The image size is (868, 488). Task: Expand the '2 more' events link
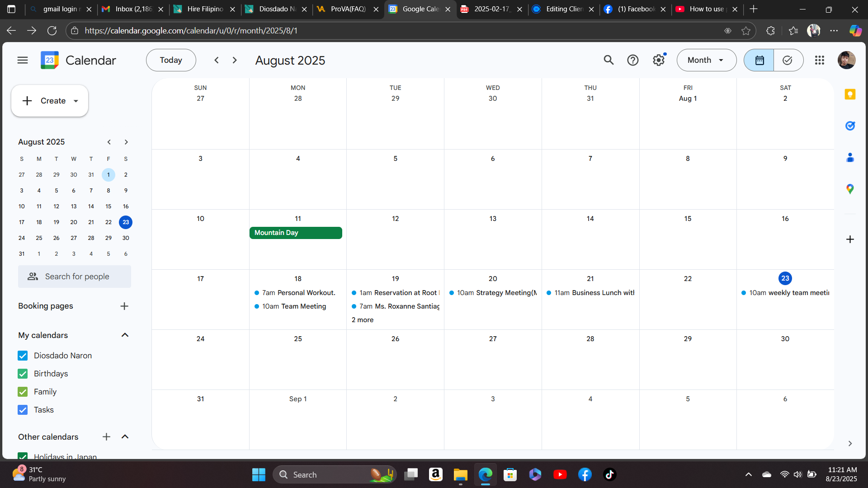tap(363, 320)
